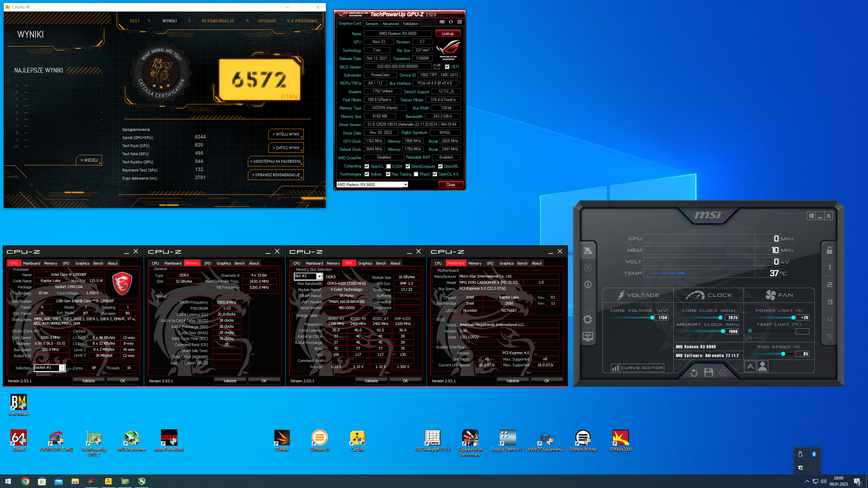
Task: Select Afterburner profile slot 1
Action: point(829,267)
